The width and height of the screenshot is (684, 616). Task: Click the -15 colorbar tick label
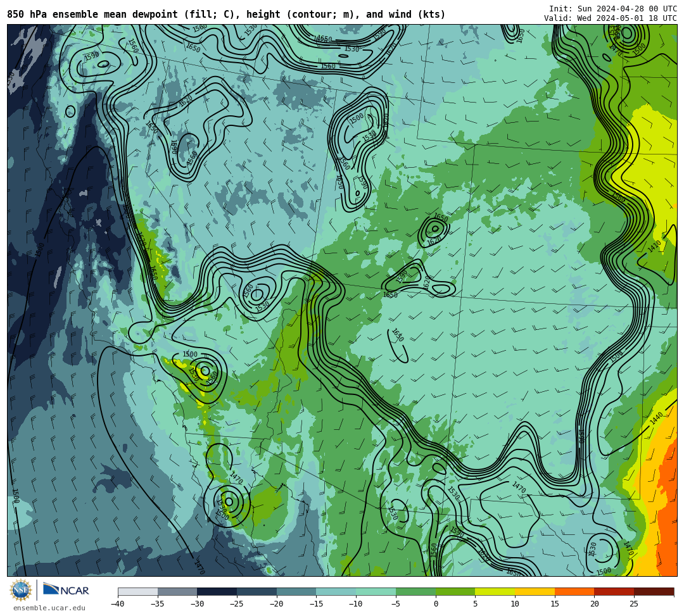tap(316, 604)
